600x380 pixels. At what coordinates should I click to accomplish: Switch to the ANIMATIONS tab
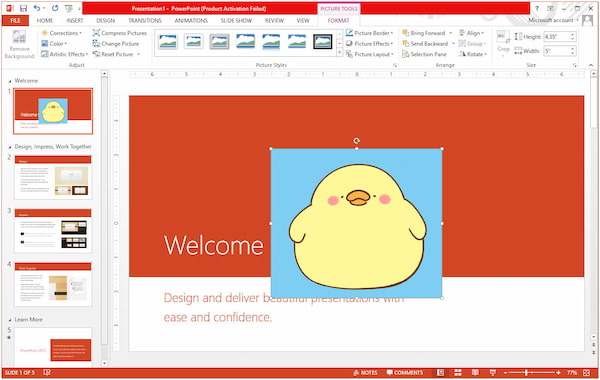coord(191,21)
